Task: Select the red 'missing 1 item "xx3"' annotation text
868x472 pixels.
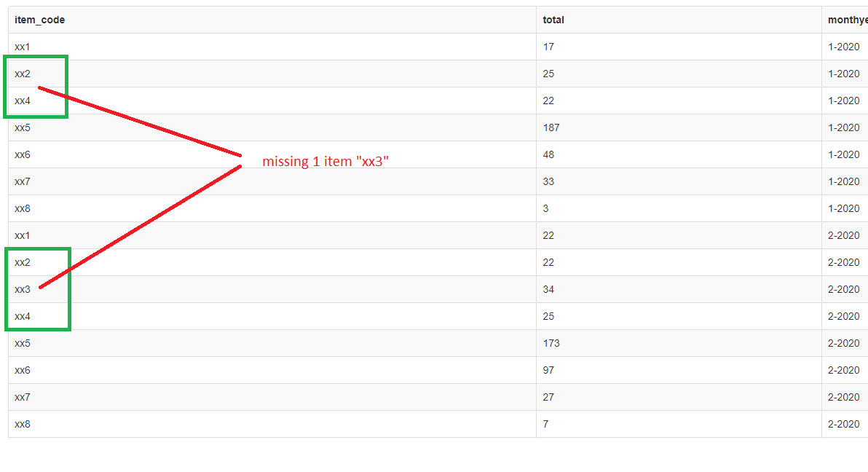Action: tap(325, 161)
